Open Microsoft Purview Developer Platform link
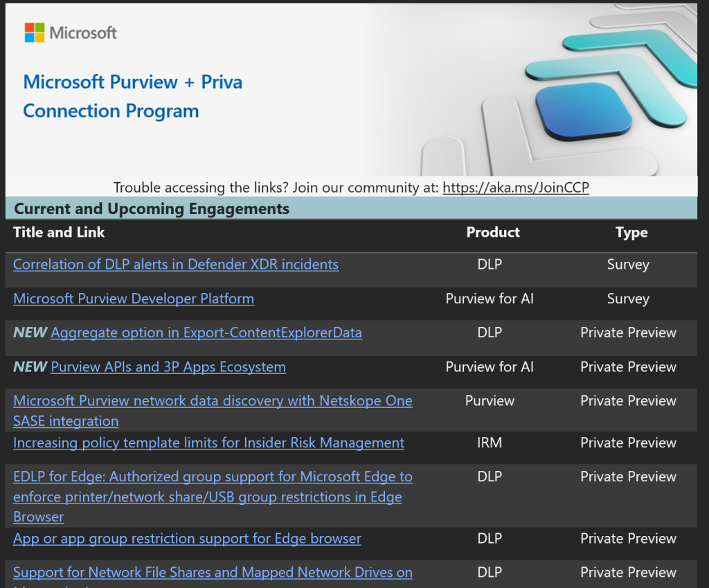The height and width of the screenshot is (588, 709). point(134,299)
